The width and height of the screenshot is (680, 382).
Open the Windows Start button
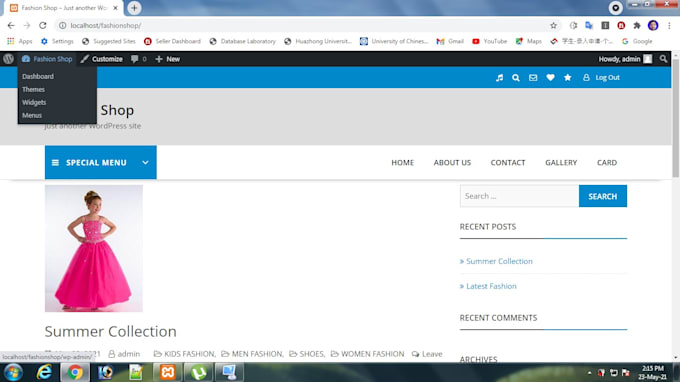click(x=13, y=372)
